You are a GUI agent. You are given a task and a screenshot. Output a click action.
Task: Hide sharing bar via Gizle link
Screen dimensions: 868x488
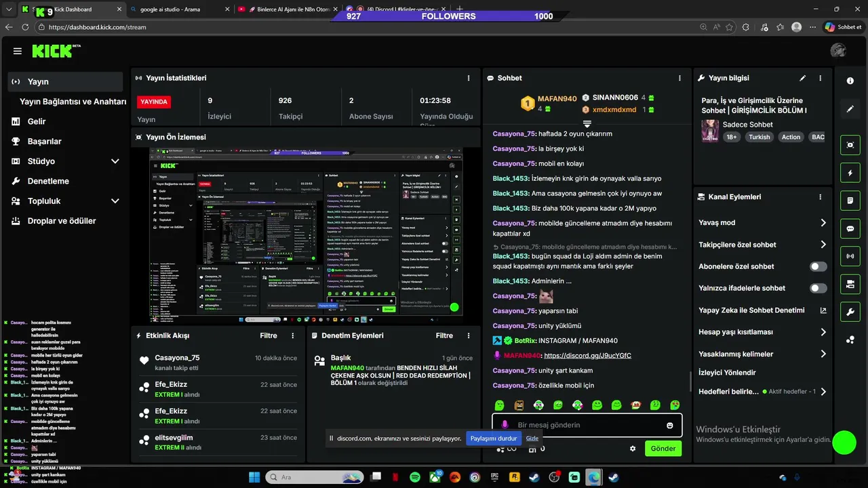pyautogui.click(x=532, y=439)
